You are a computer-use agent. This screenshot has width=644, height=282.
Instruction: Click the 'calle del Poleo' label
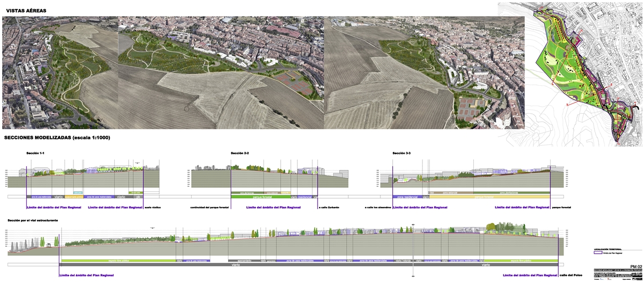click(x=571, y=275)
